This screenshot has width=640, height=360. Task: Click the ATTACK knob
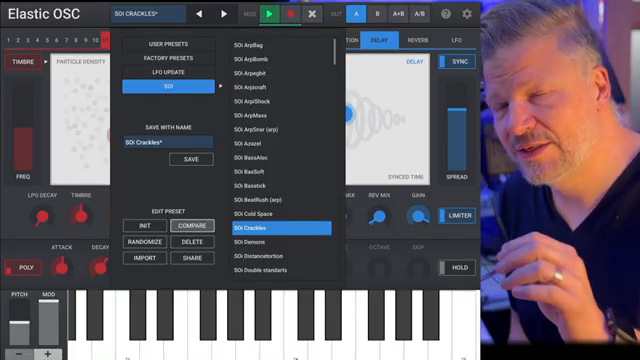[62, 267]
